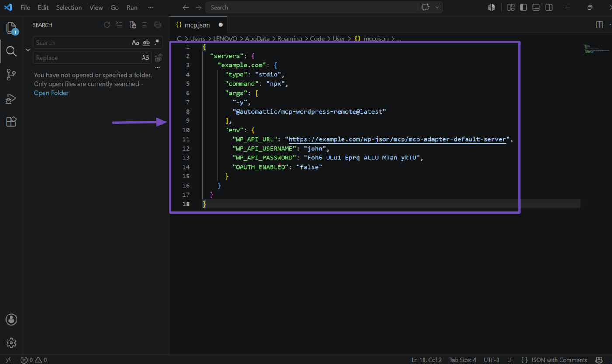The image size is (612, 364).
Task: Clear search results in Search panel
Action: tap(119, 25)
